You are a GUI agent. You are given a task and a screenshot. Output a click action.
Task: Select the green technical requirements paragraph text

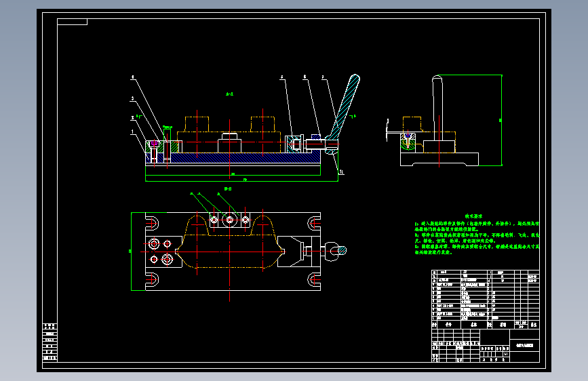pos(477,238)
